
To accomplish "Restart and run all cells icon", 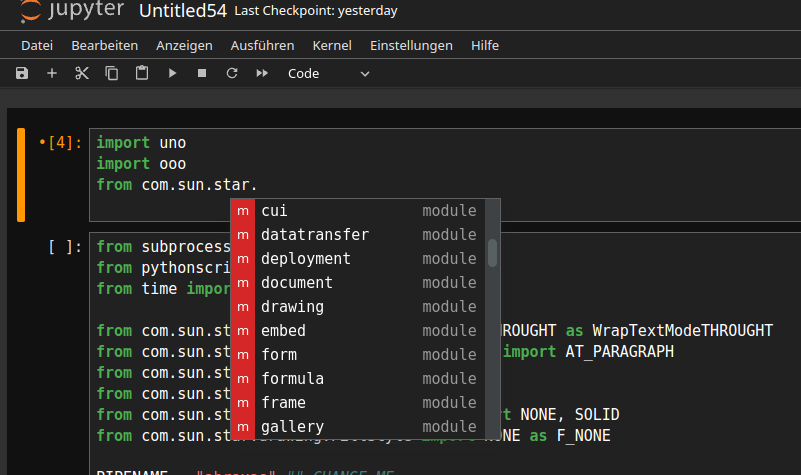I will (x=262, y=73).
